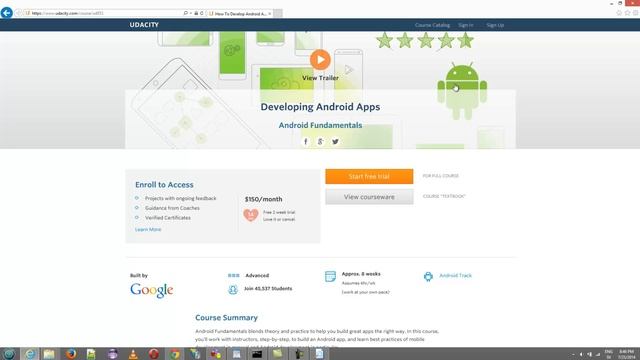
Task: Refresh the page with the reload icon
Action: click(202, 13)
